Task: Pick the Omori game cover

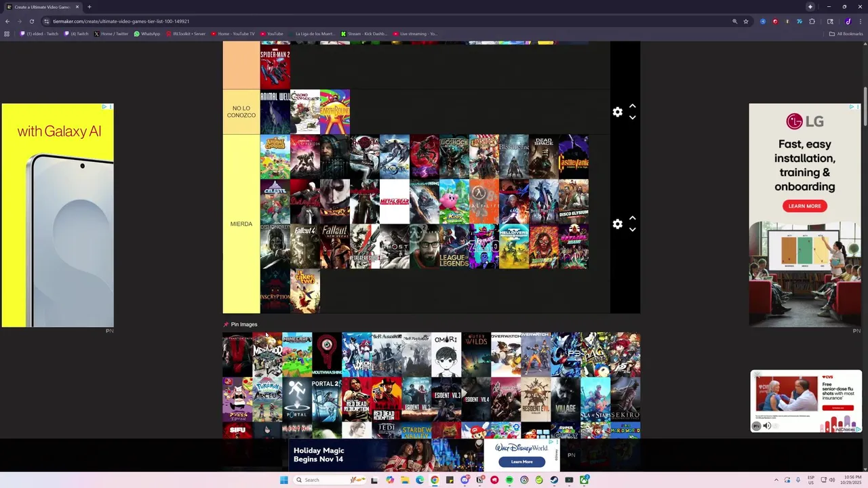Action: (446, 354)
